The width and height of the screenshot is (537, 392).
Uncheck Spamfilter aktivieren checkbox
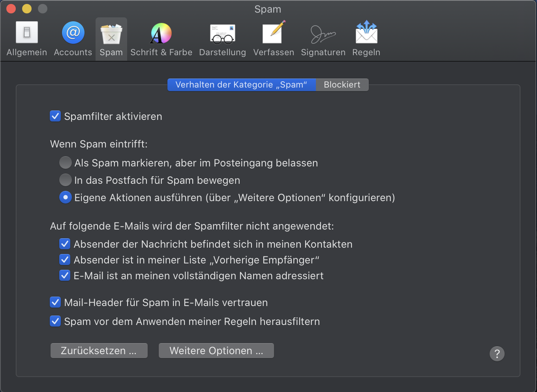(x=55, y=116)
